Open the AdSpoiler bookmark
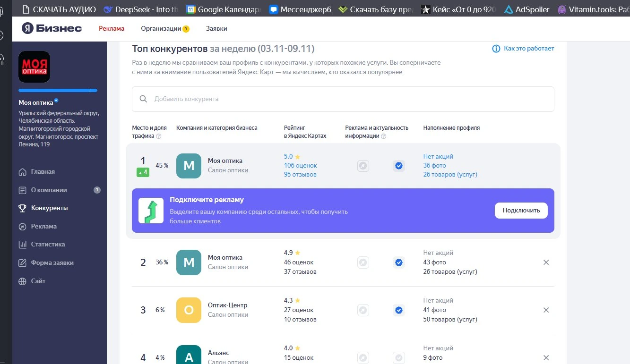This screenshot has height=364, width=630. pyautogui.click(x=527, y=9)
